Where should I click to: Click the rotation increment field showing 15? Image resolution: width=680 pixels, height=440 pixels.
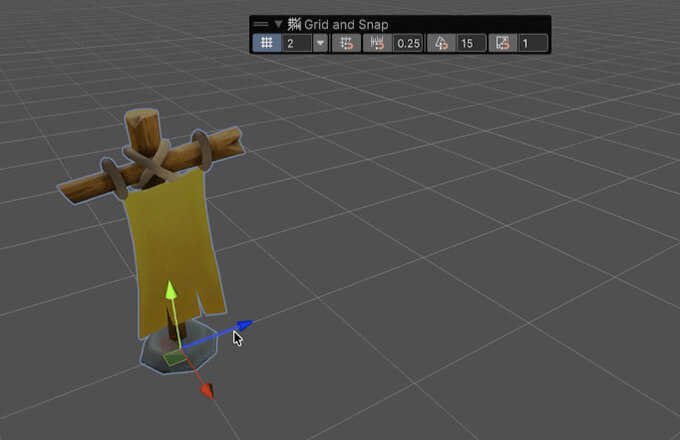pyautogui.click(x=470, y=43)
